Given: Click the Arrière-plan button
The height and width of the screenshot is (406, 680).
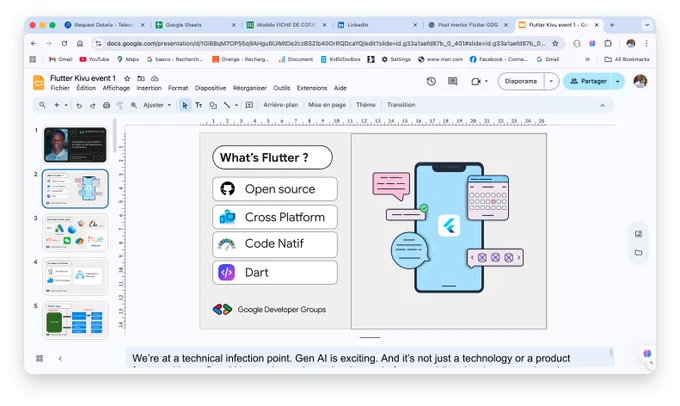Looking at the screenshot, I should (x=281, y=105).
